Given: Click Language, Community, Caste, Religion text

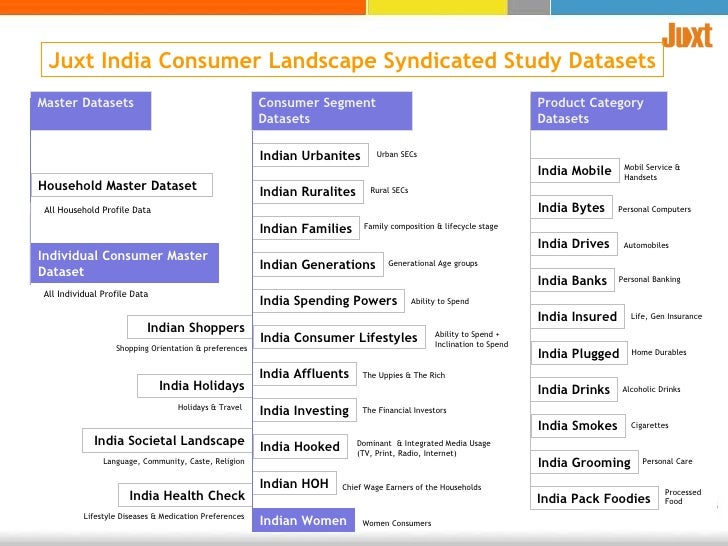Looking at the screenshot, I should point(174,461).
